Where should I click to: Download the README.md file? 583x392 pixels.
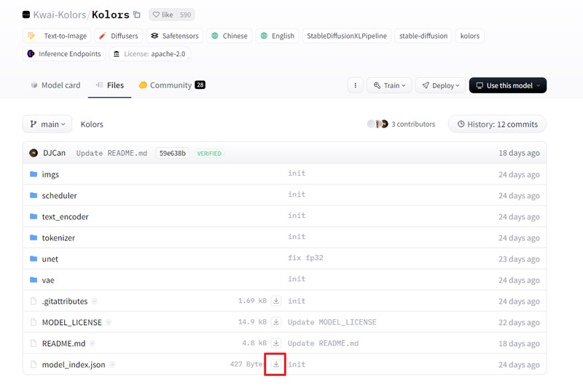coord(275,343)
